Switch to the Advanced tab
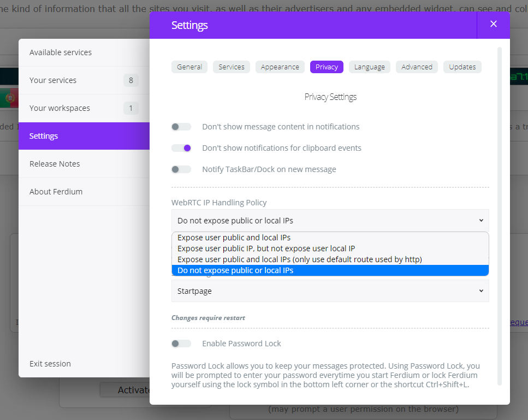The image size is (528, 420). point(416,67)
